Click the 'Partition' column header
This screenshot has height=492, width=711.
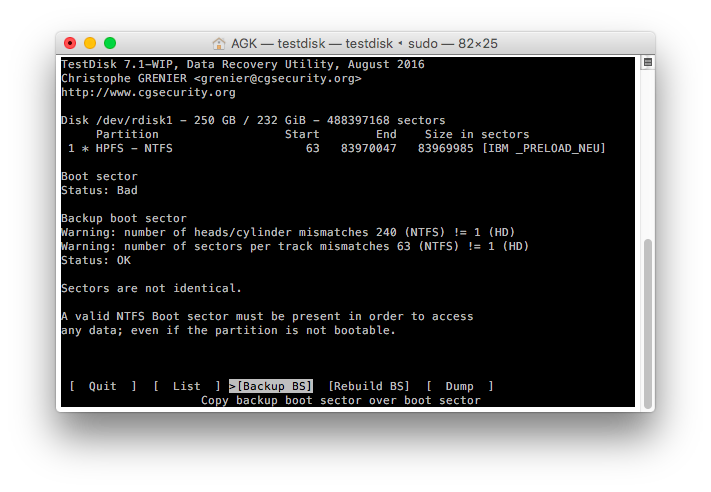click(127, 134)
